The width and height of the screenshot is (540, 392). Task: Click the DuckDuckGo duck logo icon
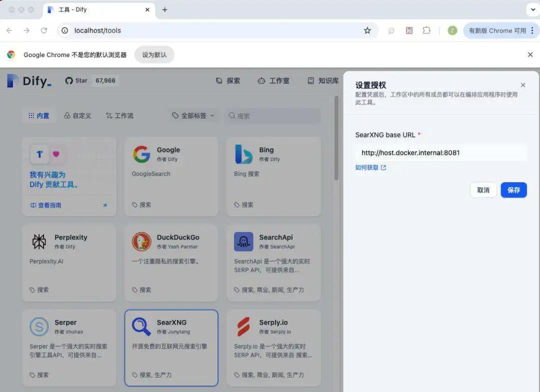[141, 241]
